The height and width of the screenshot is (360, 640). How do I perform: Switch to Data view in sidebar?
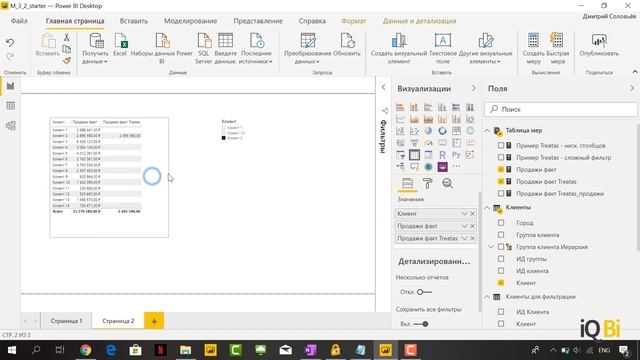coord(11,106)
